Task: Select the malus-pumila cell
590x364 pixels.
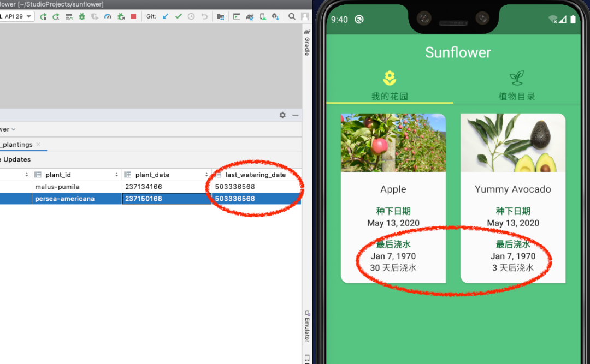Action: point(77,187)
